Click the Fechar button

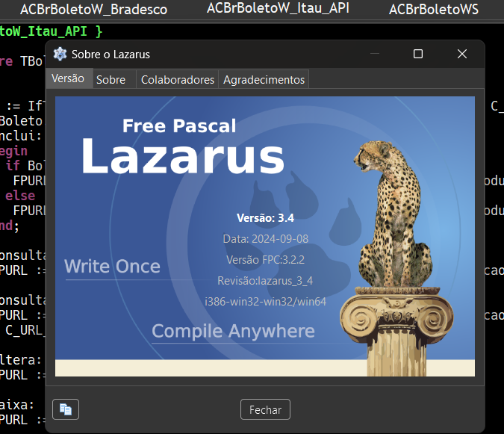(x=265, y=409)
